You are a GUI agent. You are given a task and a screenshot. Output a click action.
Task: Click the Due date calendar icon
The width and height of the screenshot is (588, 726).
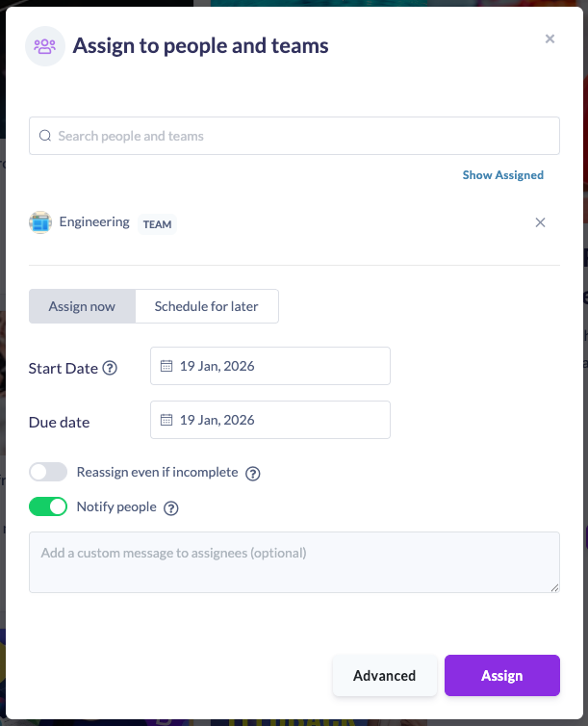[x=166, y=420]
